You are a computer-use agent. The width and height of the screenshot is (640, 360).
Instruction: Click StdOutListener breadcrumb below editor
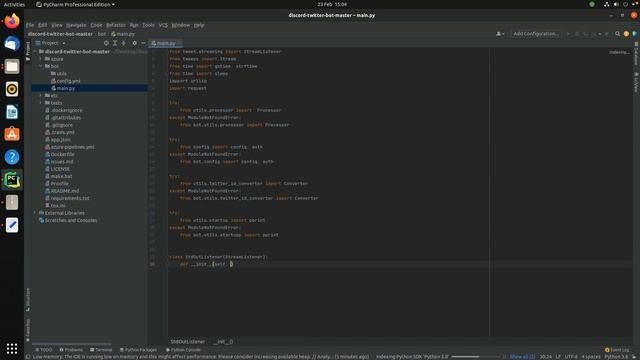[187, 342]
